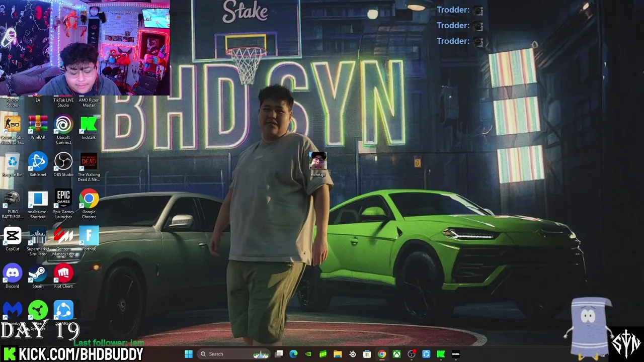Open the Discord desktop shortcut
644x362 pixels.
pyautogui.click(x=12, y=276)
